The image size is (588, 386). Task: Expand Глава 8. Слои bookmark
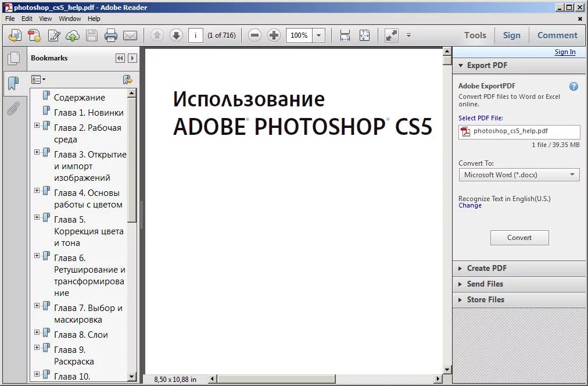pyautogui.click(x=37, y=332)
